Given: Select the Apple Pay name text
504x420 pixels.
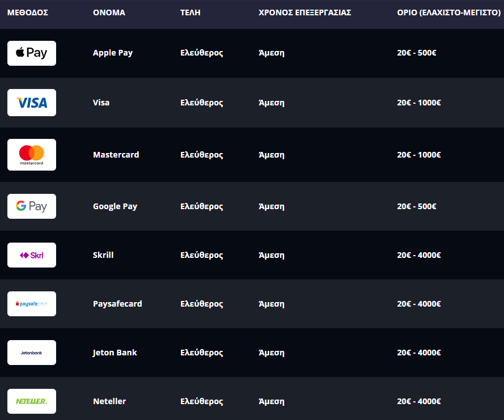Looking at the screenshot, I should click(x=113, y=53).
